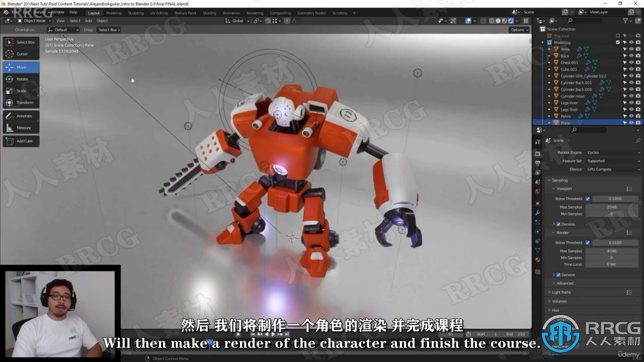Image resolution: width=644 pixels, height=362 pixels.
Task: Open the viewport Options button
Action: [519, 30]
